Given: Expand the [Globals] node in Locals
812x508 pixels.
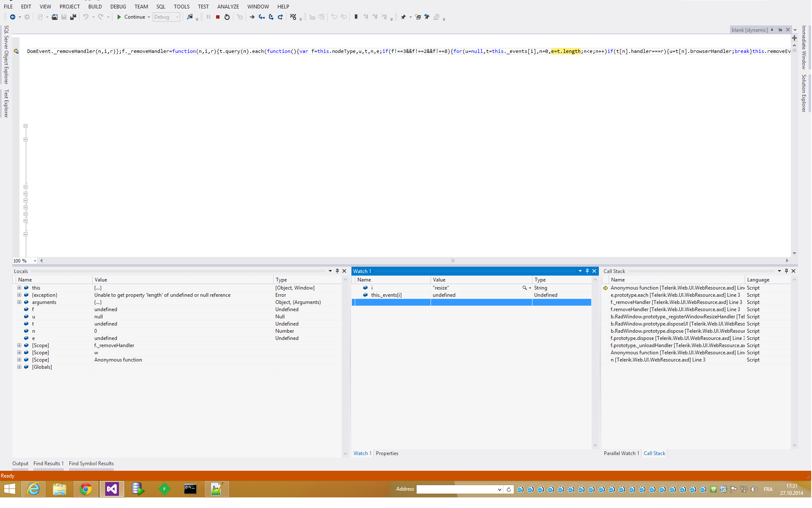Looking at the screenshot, I should (x=19, y=367).
